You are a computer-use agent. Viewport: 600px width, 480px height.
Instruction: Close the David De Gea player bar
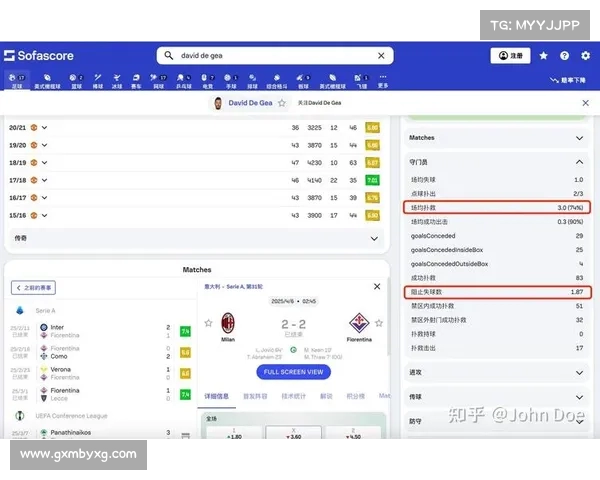click(x=585, y=103)
